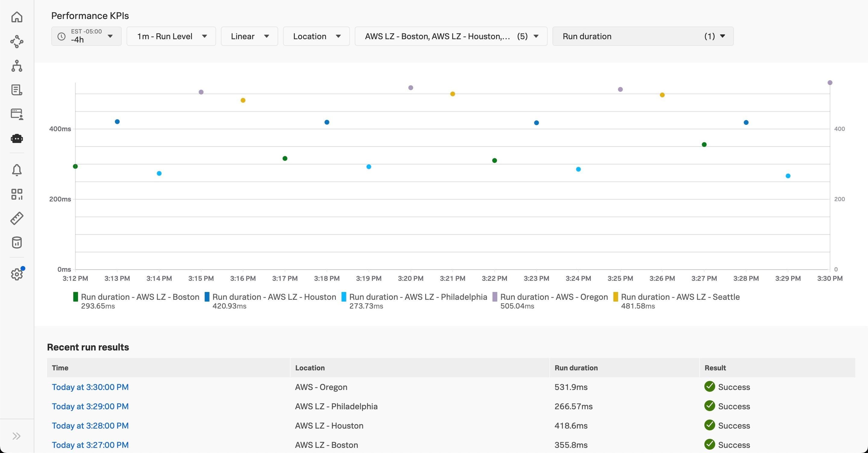Select the ruler measurement icon
This screenshot has width=868, height=453.
(x=17, y=218)
